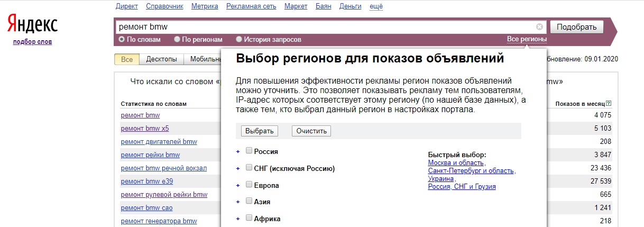Open the Все регионы region selector

527,39
